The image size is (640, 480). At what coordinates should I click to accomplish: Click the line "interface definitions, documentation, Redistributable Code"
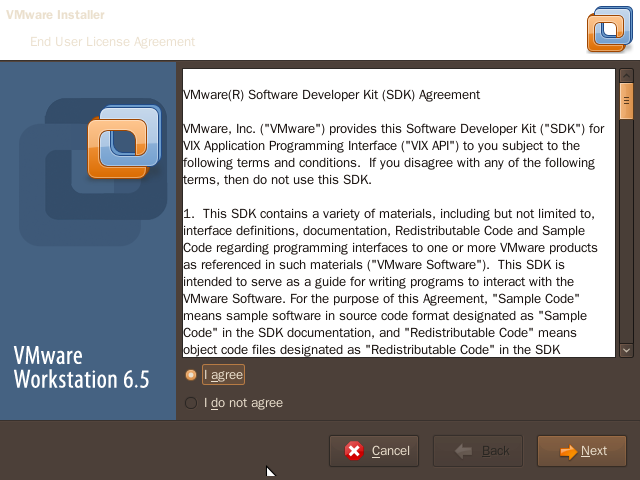pos(384,231)
